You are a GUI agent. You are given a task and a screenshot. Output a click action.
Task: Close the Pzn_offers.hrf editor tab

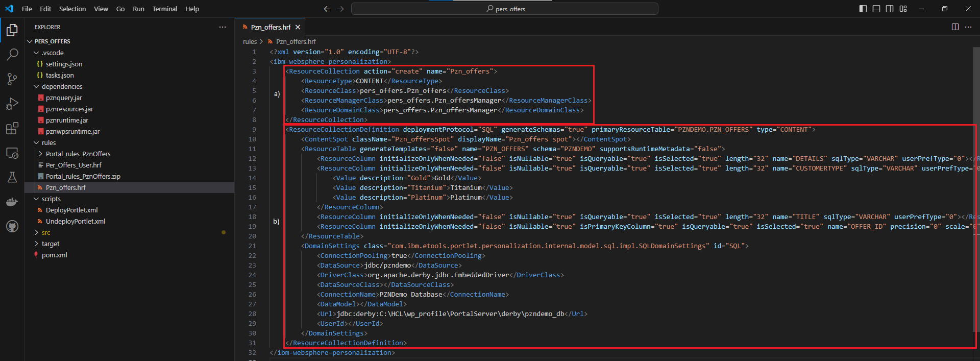tap(298, 27)
